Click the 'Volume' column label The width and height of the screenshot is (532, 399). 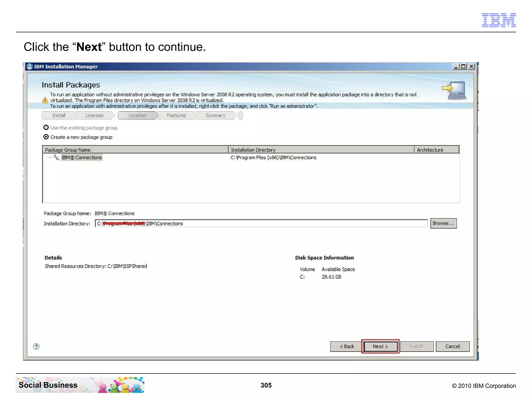click(307, 269)
